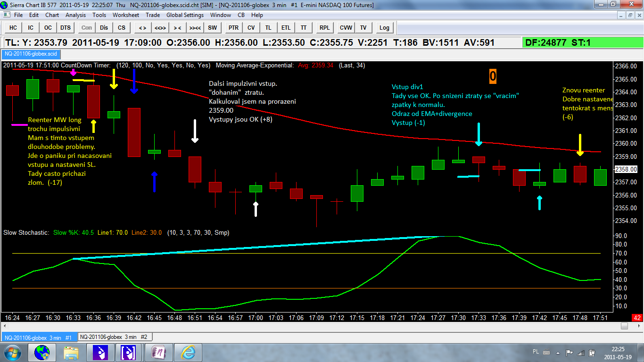
Task: Open the Trade menu
Action: (153, 15)
